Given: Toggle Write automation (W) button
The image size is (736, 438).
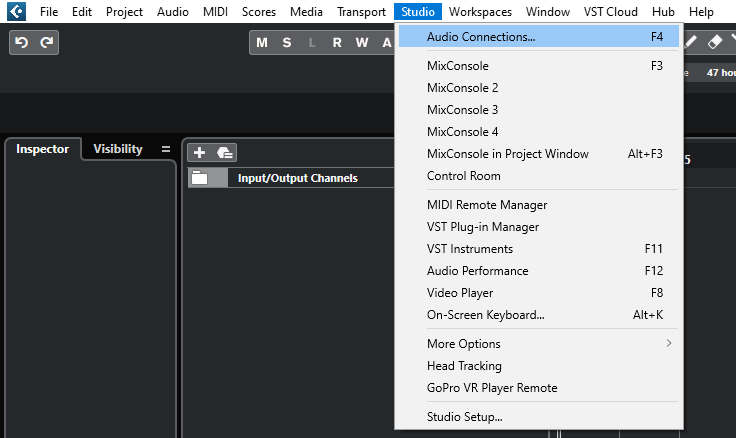Looking at the screenshot, I should (362, 43).
